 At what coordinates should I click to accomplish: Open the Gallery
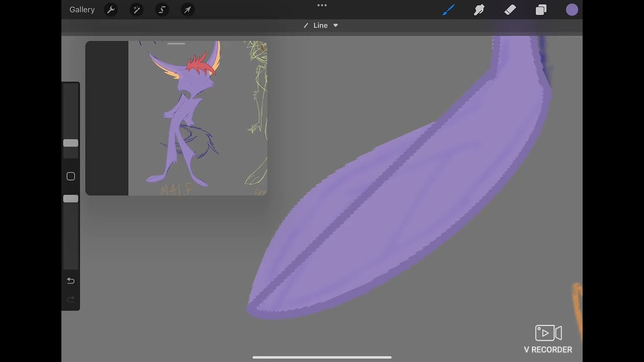pos(82,10)
